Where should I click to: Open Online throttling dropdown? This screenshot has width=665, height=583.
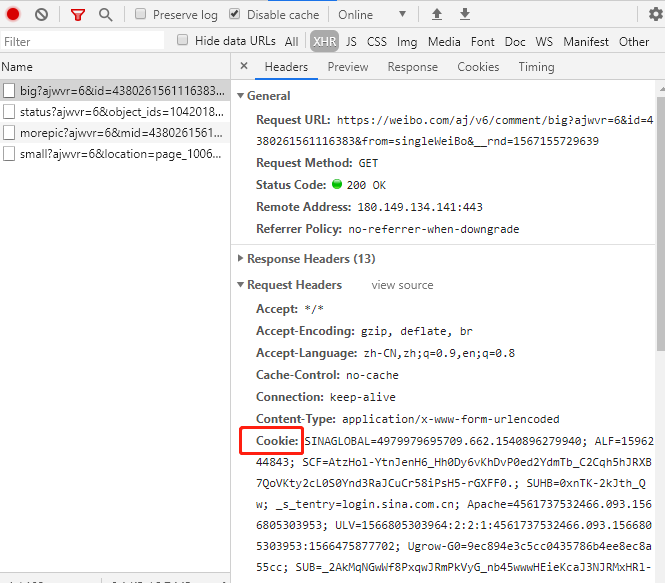coord(372,15)
